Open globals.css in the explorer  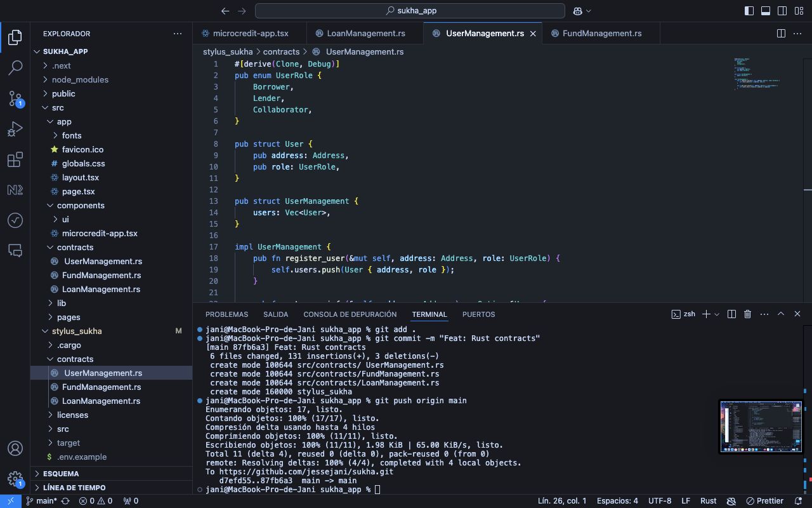tap(111, 163)
